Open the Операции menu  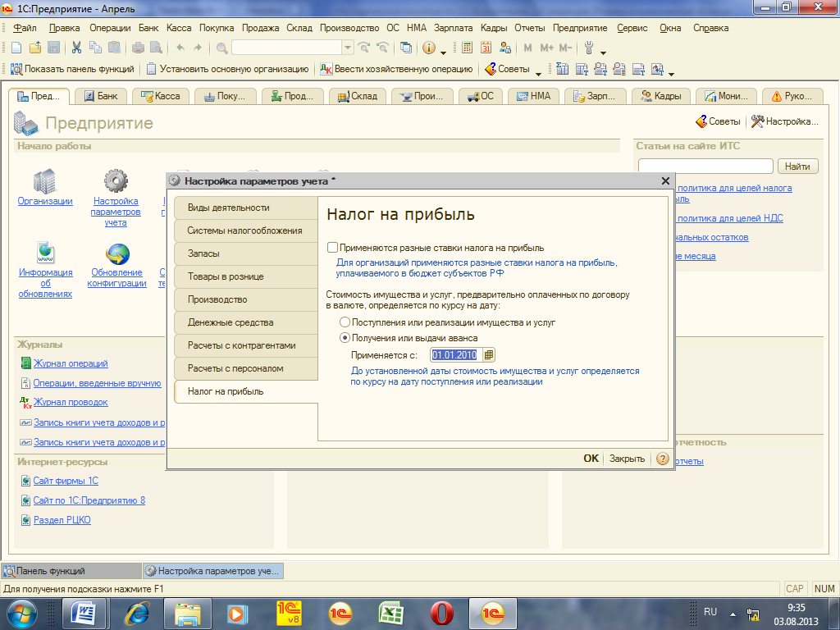[x=110, y=28]
